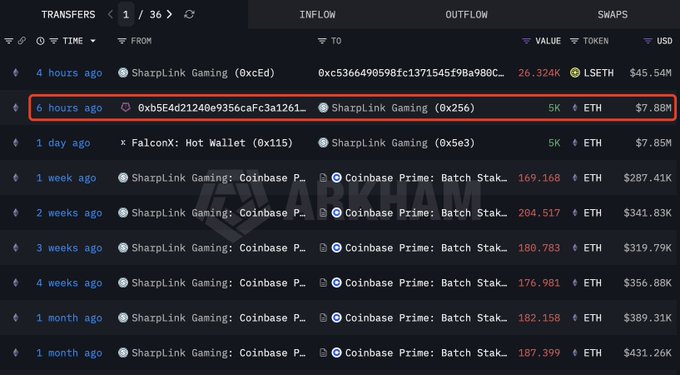Click the USD amount $389.31K
The image size is (680, 375).
[647, 318]
